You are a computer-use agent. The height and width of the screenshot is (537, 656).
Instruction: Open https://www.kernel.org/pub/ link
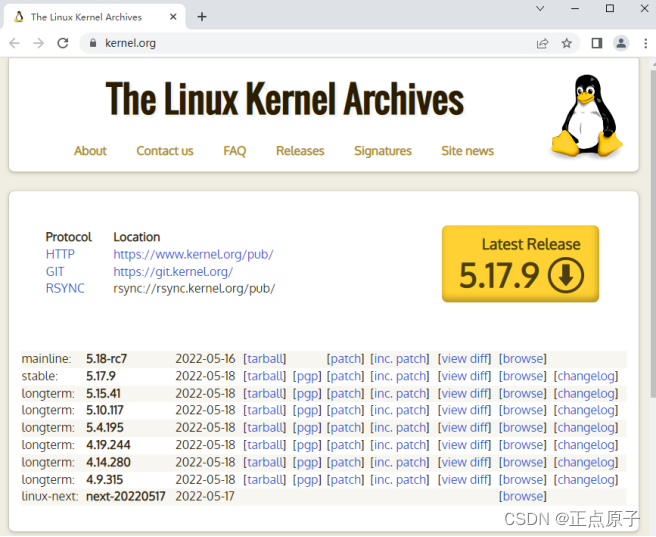click(193, 254)
